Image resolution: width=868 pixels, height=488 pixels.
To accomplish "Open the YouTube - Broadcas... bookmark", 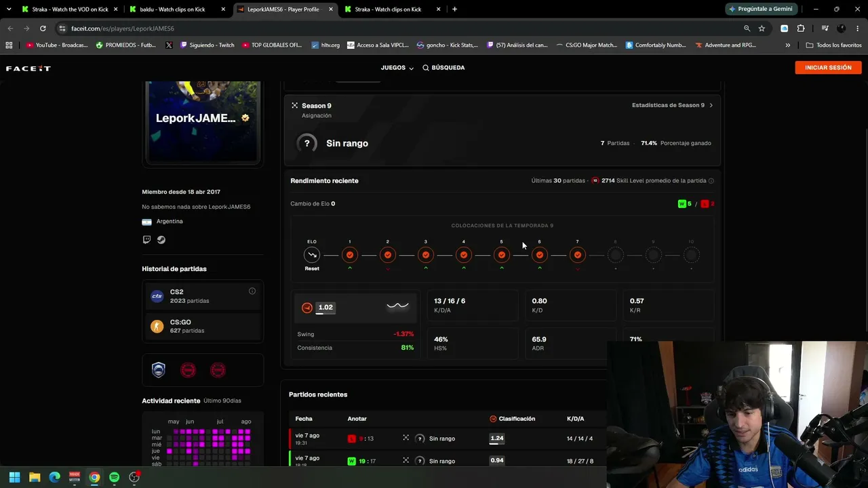I will tap(57, 45).
